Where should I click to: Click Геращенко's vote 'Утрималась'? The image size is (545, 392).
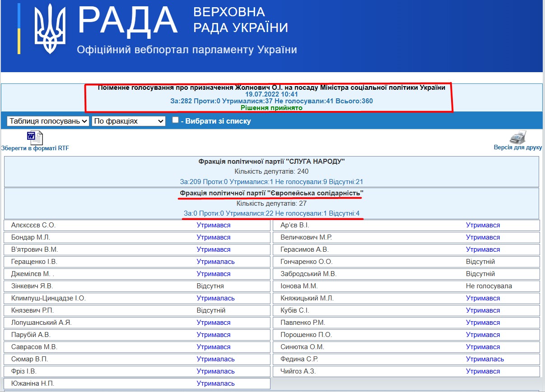tap(215, 262)
